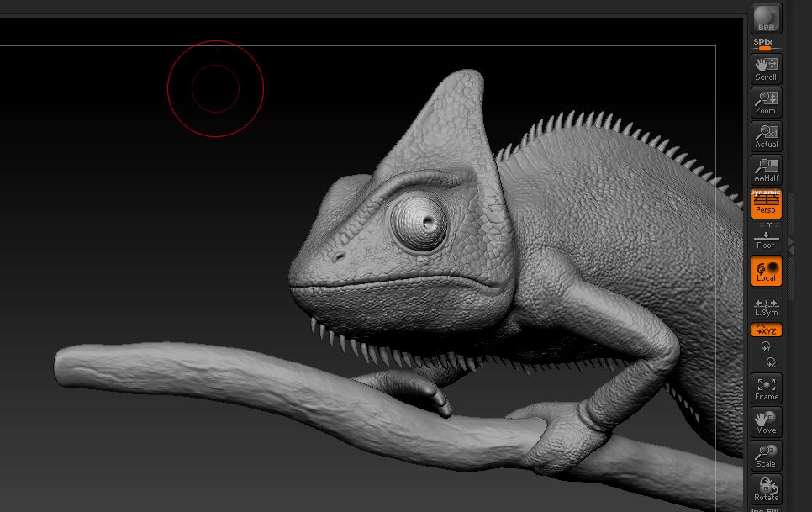Select the Move view tool
This screenshot has height=512, width=812.
pos(767,422)
